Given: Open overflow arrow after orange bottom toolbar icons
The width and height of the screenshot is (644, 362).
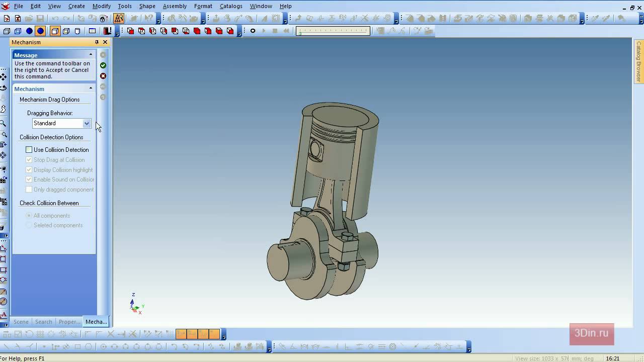Looking at the screenshot, I should pyautogui.click(x=224, y=334).
